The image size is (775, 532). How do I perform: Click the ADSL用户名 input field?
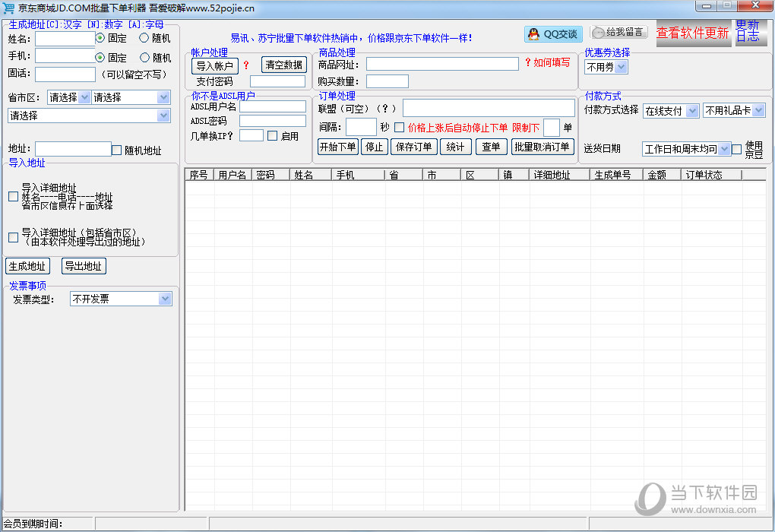(273, 106)
